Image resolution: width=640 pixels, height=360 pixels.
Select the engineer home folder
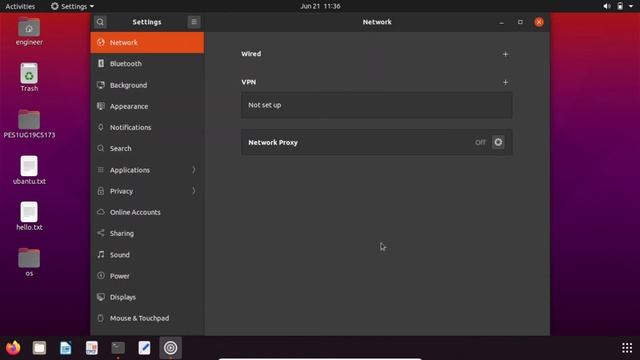[29, 32]
